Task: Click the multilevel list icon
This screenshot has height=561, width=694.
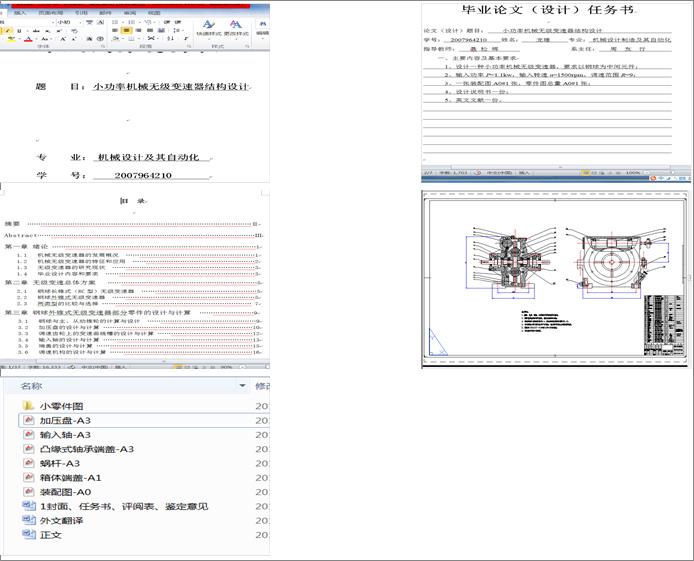Action: tap(148, 22)
